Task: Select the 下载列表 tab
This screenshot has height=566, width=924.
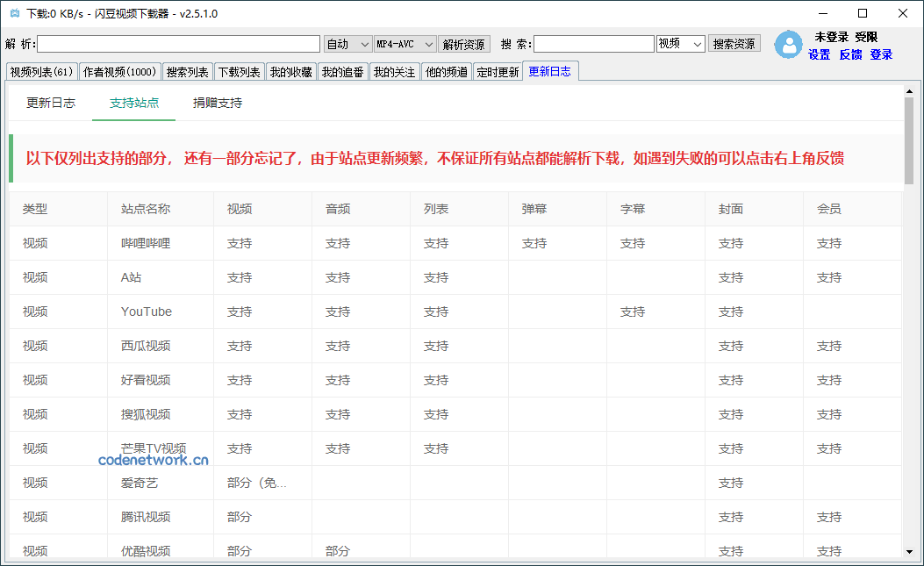Action: pos(239,72)
